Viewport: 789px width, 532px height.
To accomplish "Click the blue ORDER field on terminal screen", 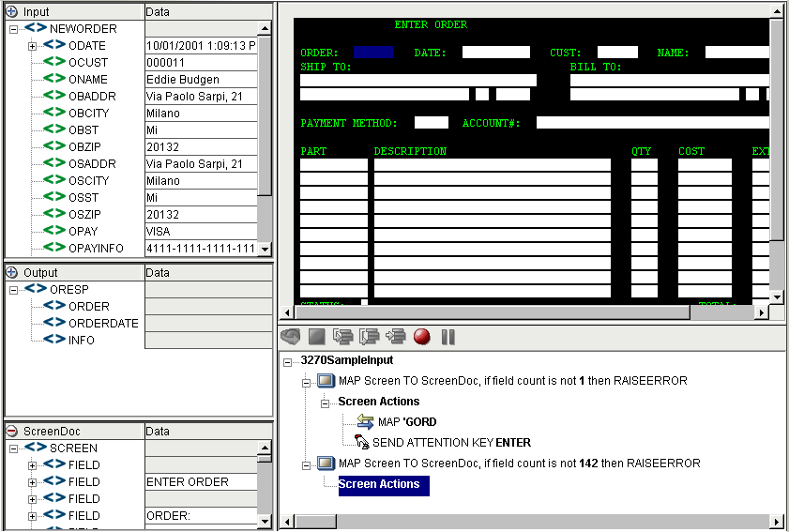I will click(x=372, y=52).
